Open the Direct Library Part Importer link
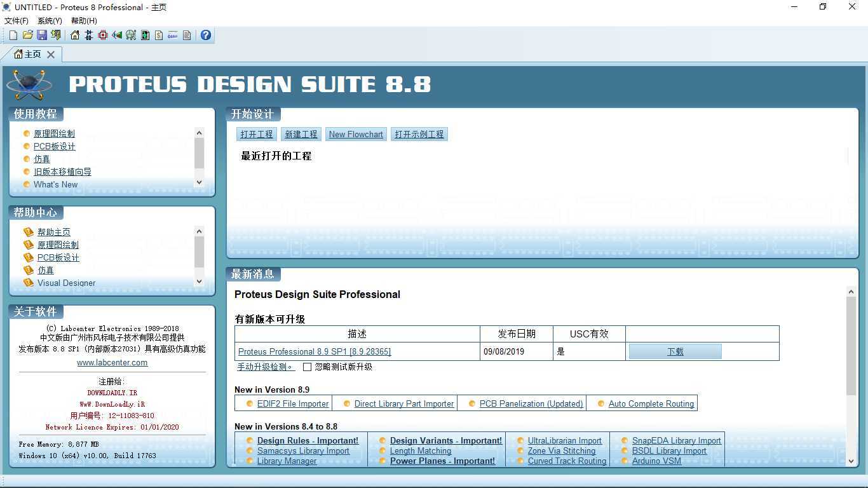This screenshot has width=868, height=488. [404, 403]
